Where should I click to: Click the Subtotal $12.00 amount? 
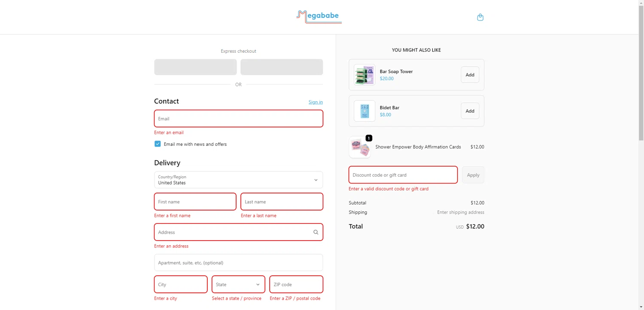pyautogui.click(x=477, y=203)
